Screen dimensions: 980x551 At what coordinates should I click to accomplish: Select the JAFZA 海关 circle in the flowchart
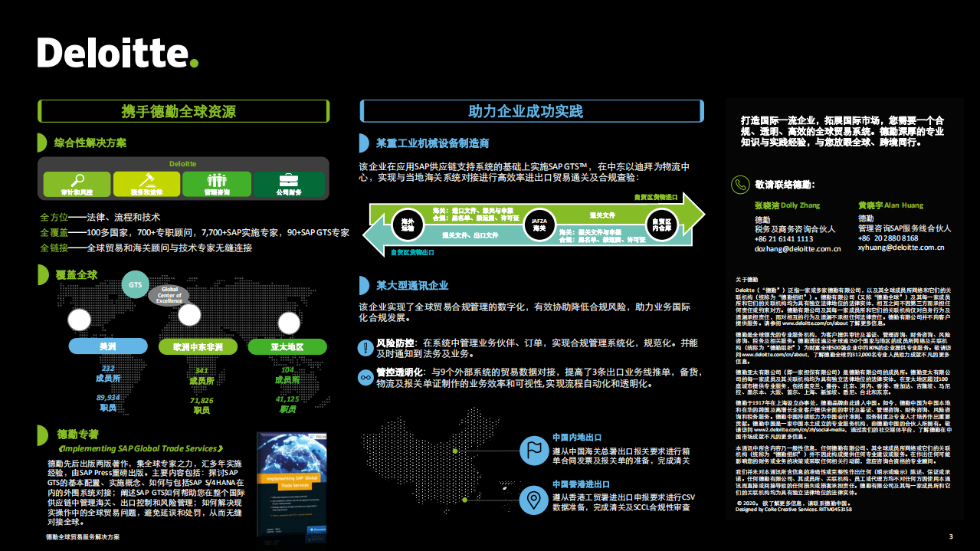click(x=539, y=225)
